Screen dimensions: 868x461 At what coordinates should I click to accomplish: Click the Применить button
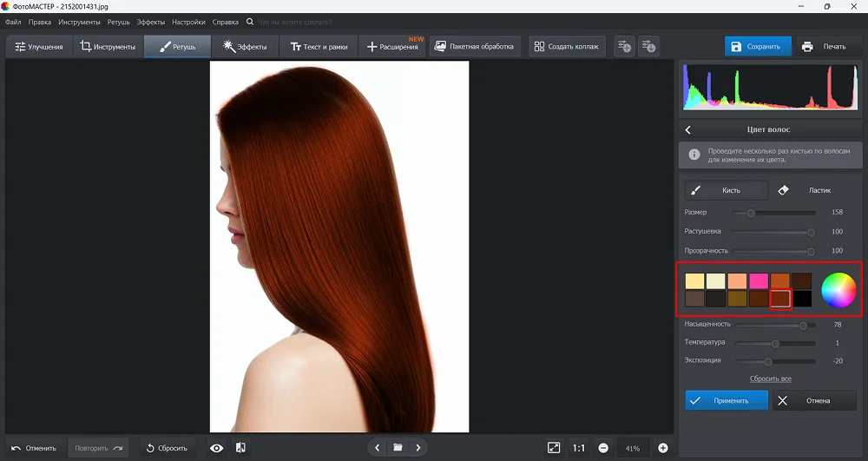tap(727, 401)
